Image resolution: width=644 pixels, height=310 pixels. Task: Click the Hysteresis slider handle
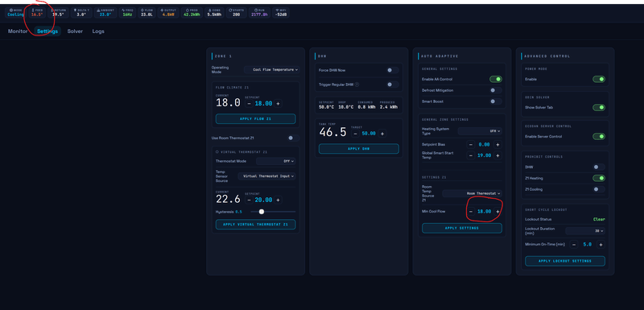[x=262, y=212]
